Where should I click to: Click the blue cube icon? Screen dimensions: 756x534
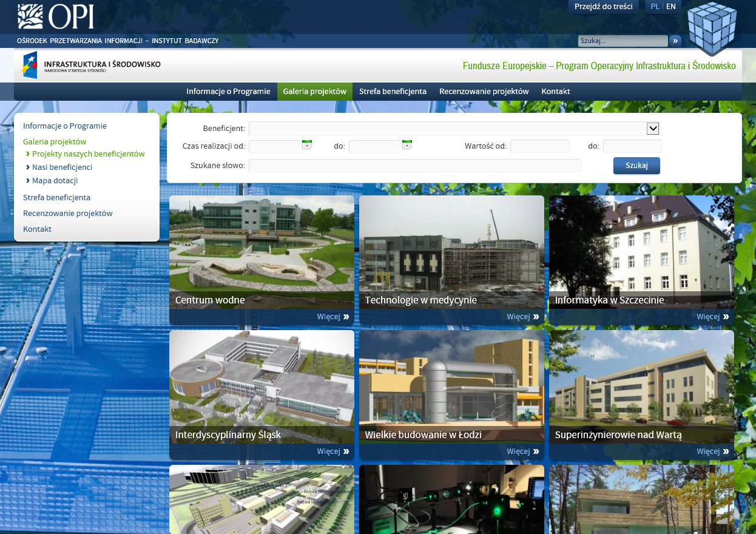(712, 27)
